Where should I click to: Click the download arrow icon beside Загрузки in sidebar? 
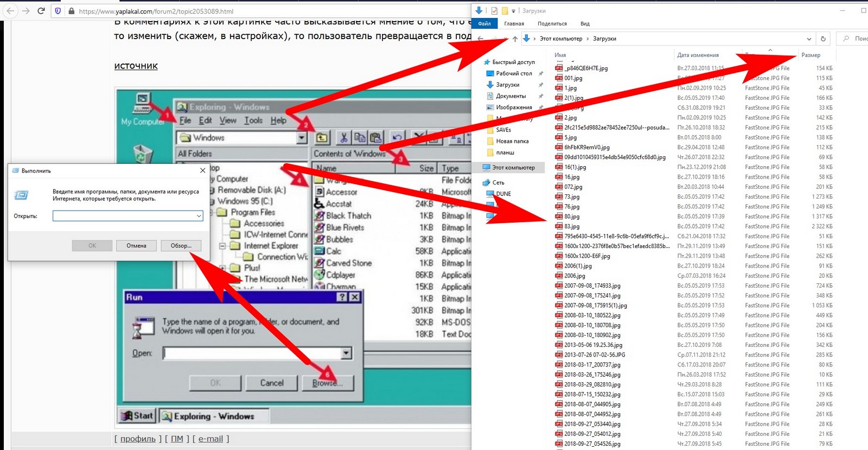(490, 85)
